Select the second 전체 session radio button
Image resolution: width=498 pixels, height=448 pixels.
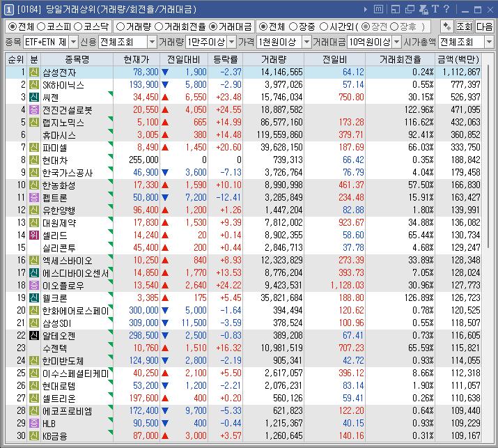pos(263,26)
